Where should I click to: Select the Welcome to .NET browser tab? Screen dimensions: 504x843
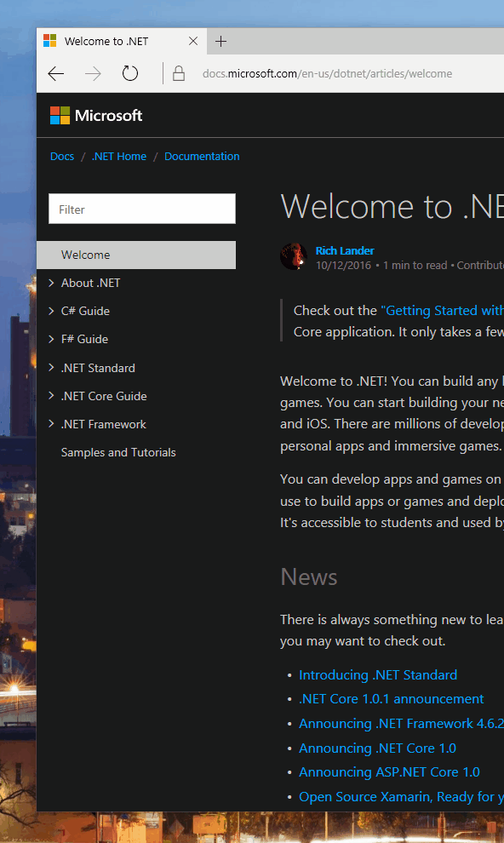coord(122,42)
